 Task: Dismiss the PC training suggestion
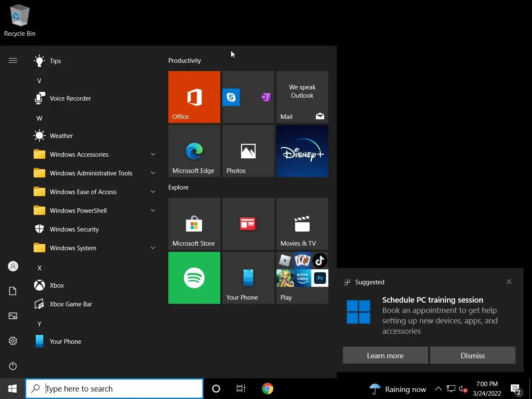coord(473,355)
